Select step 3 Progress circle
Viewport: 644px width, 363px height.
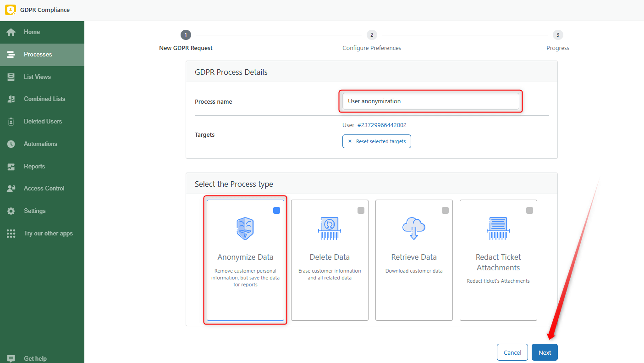click(x=558, y=35)
